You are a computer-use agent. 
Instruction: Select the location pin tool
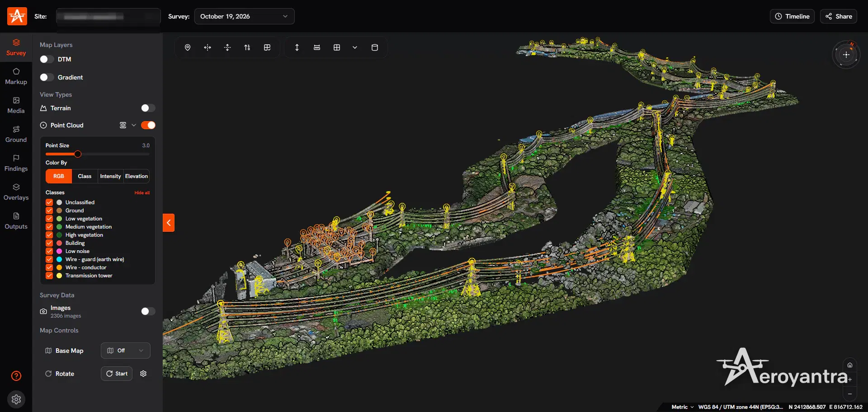(188, 47)
